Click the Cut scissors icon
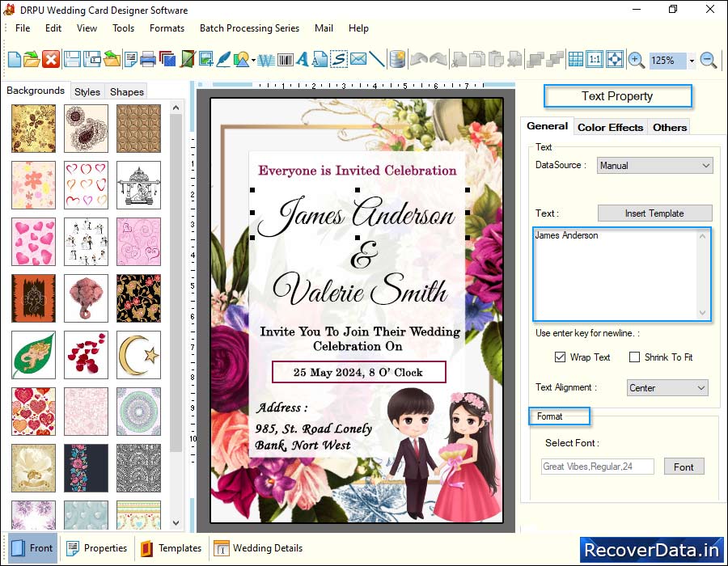Screen dimensions: 728x566 (459, 59)
